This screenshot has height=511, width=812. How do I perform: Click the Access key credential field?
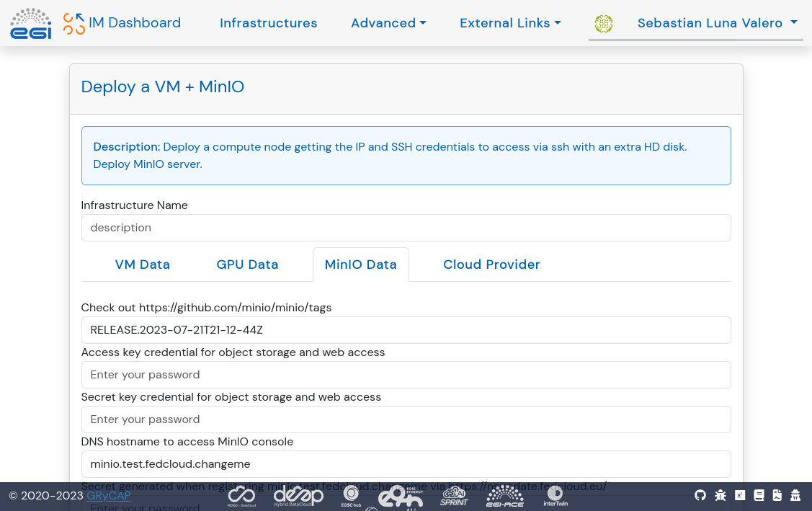[406, 375]
